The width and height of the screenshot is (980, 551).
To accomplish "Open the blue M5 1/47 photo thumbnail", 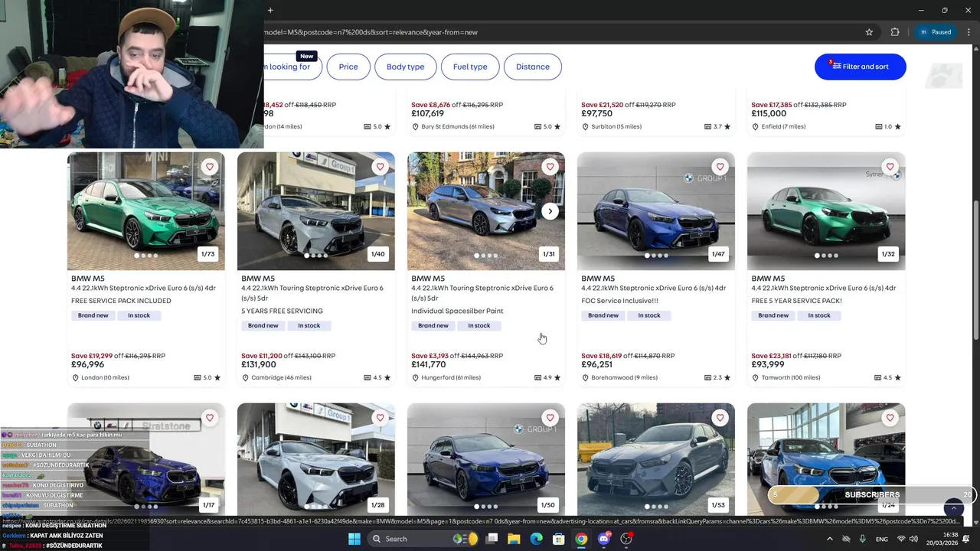I will (x=656, y=211).
